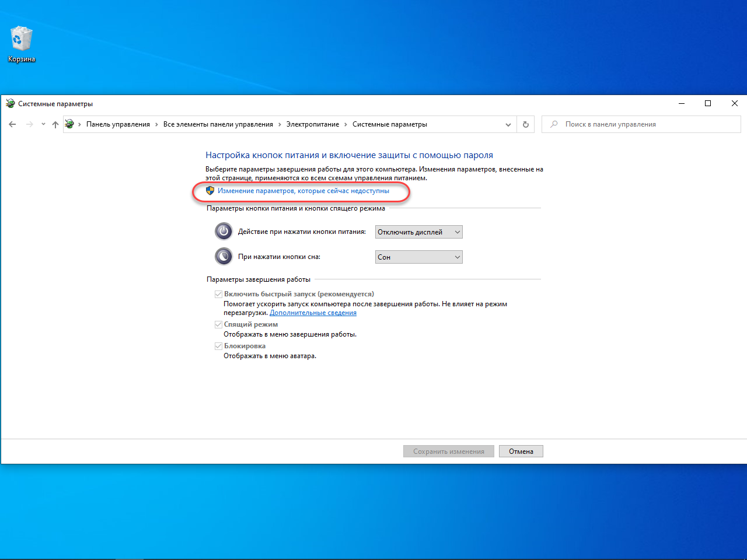Toggle 'Включить быстрый запуск' checkbox
Viewport: 747px width, 560px height.
(x=218, y=295)
